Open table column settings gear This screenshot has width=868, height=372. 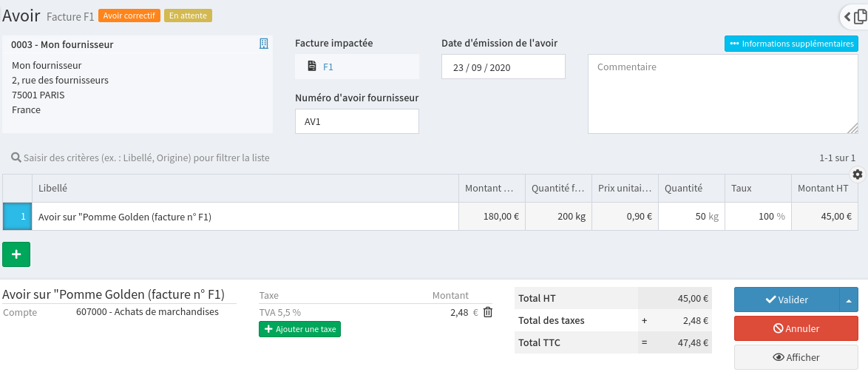click(x=857, y=175)
